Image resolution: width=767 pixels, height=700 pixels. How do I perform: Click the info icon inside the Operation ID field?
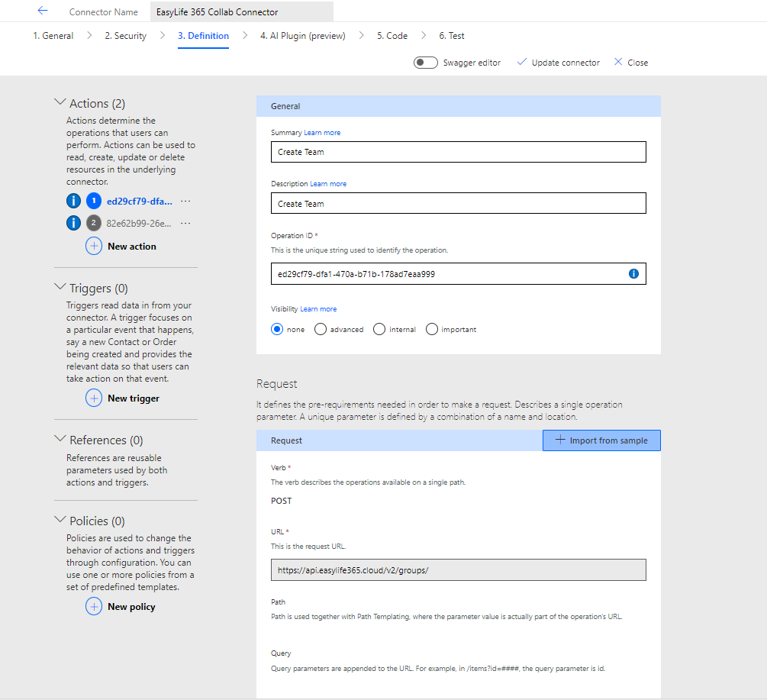pos(633,273)
